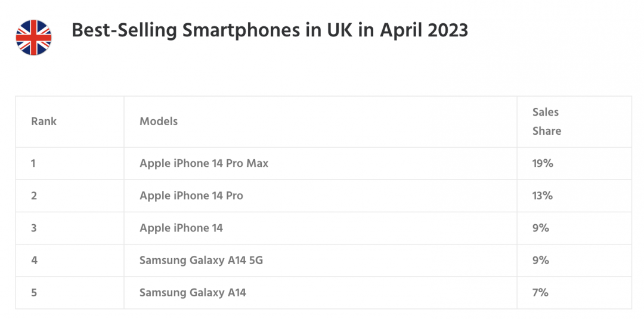Click rank number 1 cell
644x319 pixels.
tap(33, 163)
